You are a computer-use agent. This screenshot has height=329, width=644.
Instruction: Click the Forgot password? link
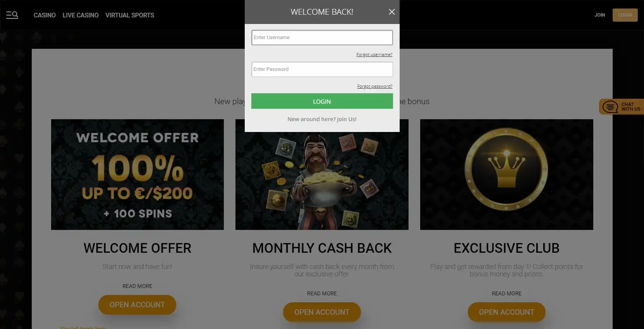coord(375,86)
